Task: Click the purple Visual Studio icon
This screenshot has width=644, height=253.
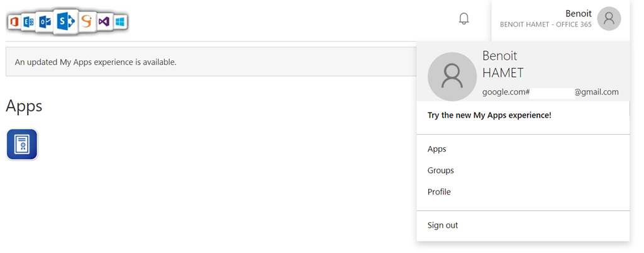Action: 104,22
